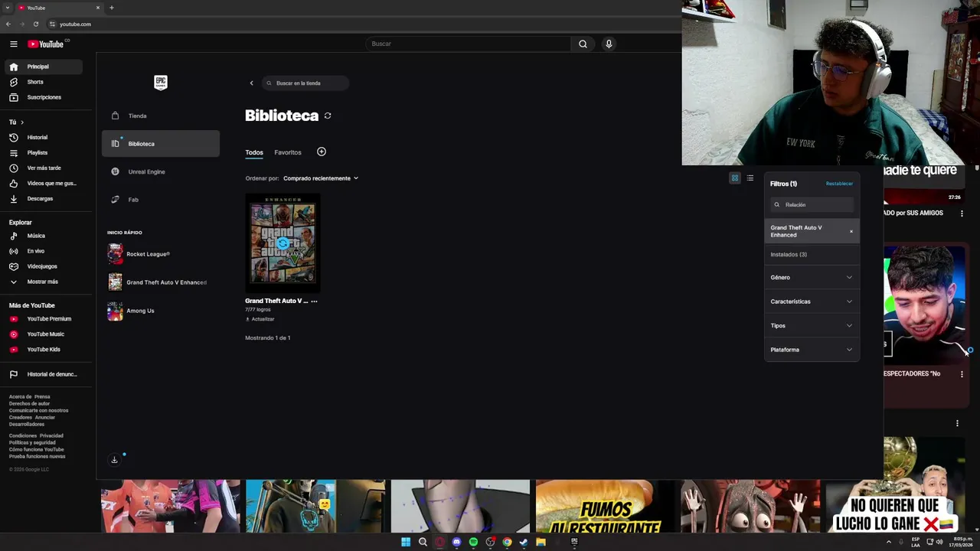Open Ver más tarde list

click(43, 168)
